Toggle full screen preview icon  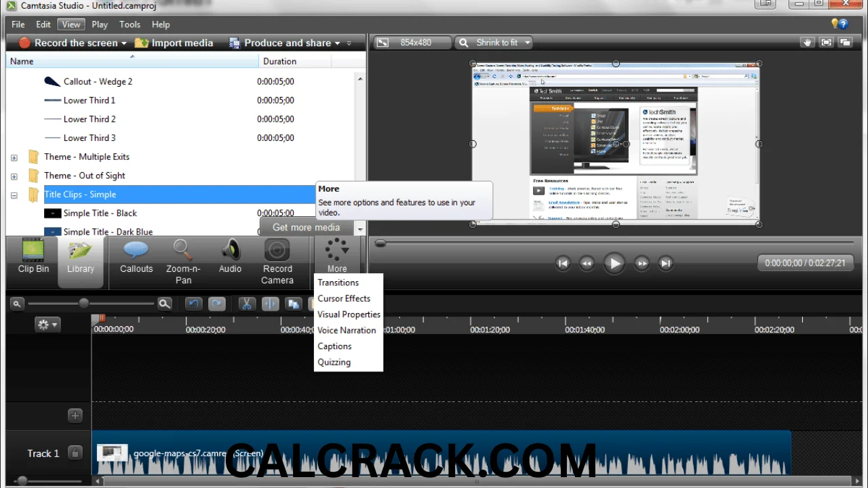click(x=826, y=42)
